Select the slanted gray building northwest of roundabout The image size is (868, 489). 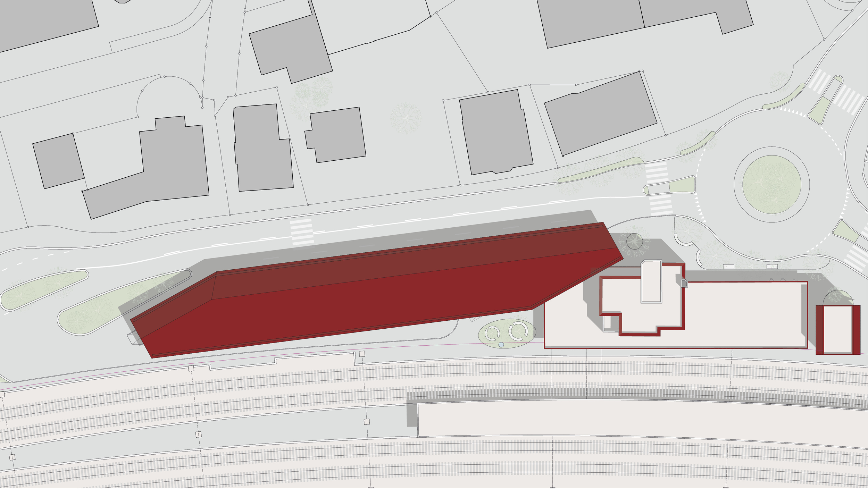point(600,114)
